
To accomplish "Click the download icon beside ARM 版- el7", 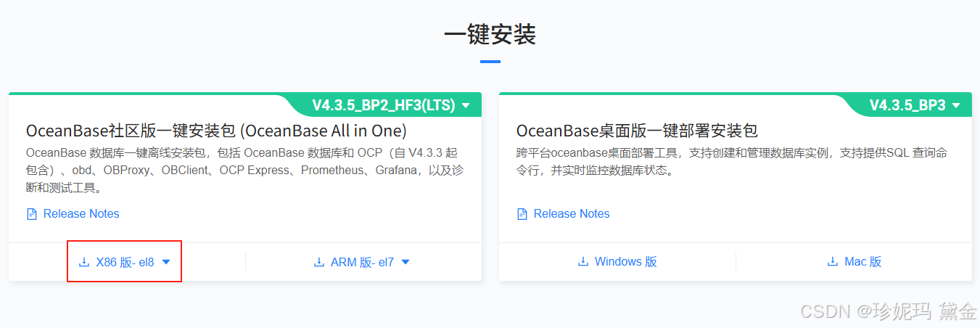I will click(318, 262).
